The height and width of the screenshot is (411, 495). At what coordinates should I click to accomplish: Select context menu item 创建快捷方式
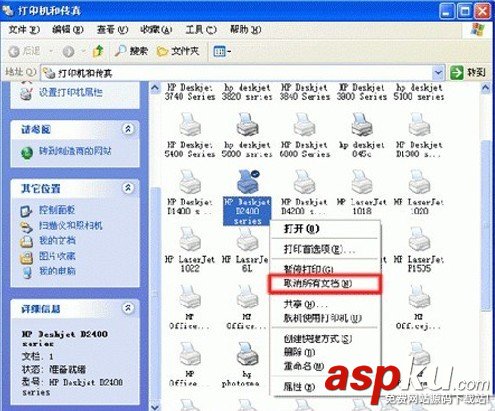[x=325, y=339]
